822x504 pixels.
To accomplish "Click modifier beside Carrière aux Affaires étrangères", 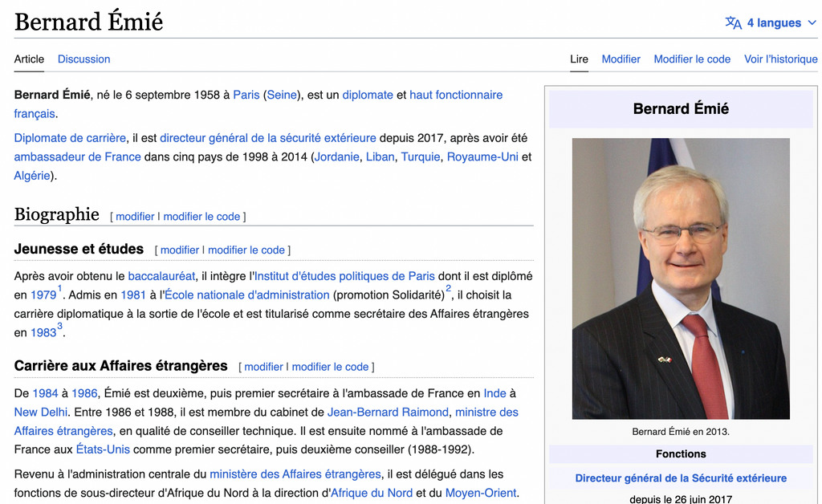I will pos(263,367).
